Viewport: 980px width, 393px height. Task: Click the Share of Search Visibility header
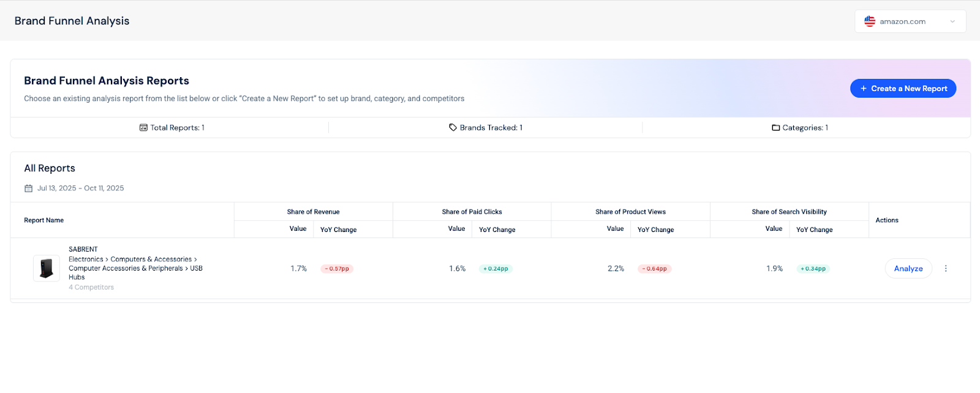[x=789, y=212]
